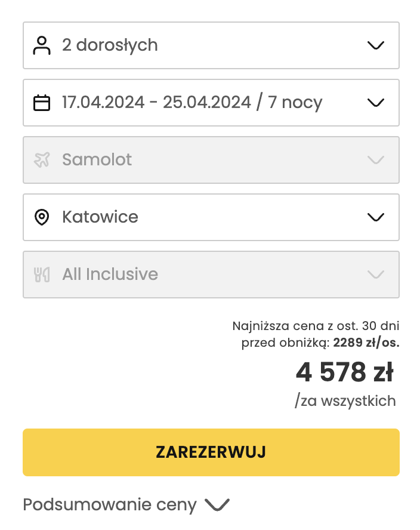Click the Katowice departure field
The image size is (420, 530).
(210, 217)
